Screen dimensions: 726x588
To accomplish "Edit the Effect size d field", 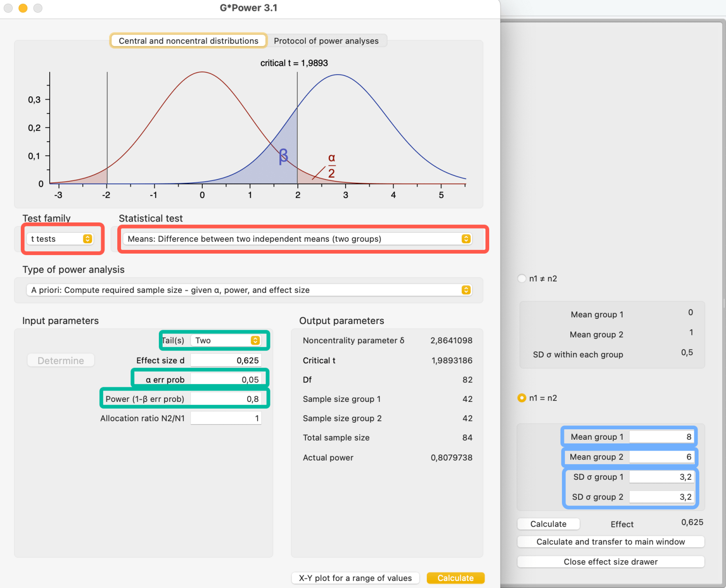I will [x=226, y=360].
